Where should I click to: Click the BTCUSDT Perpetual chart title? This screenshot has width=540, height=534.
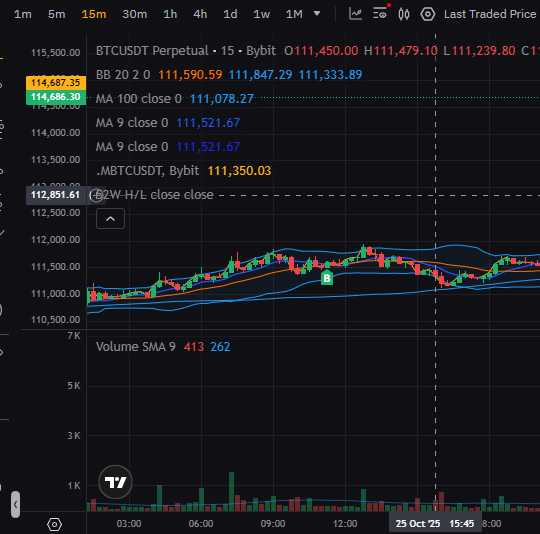coord(152,51)
